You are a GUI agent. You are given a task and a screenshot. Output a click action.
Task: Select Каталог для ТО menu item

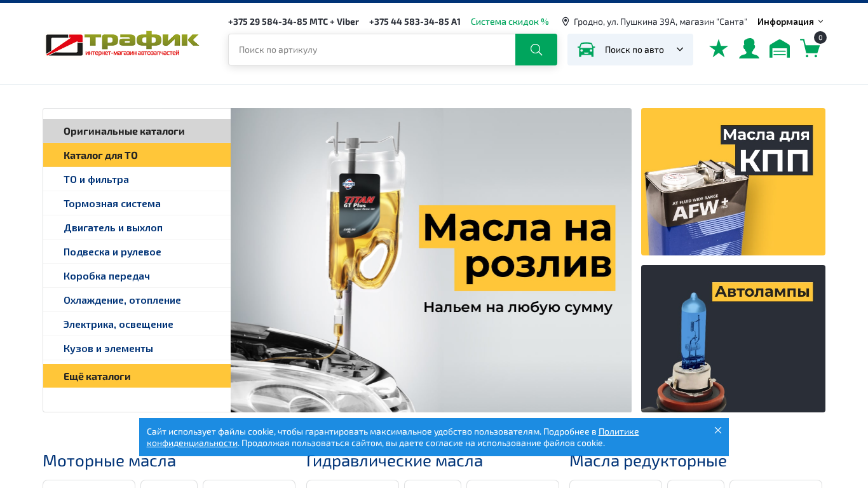click(137, 155)
